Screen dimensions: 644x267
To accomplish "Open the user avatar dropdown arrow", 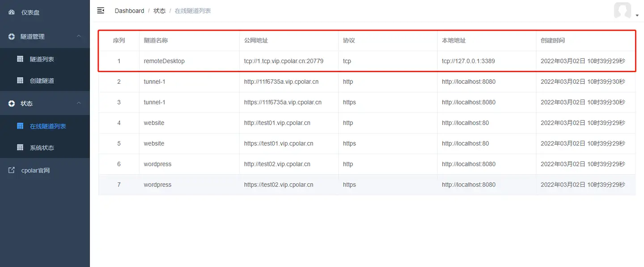I will tap(637, 16).
